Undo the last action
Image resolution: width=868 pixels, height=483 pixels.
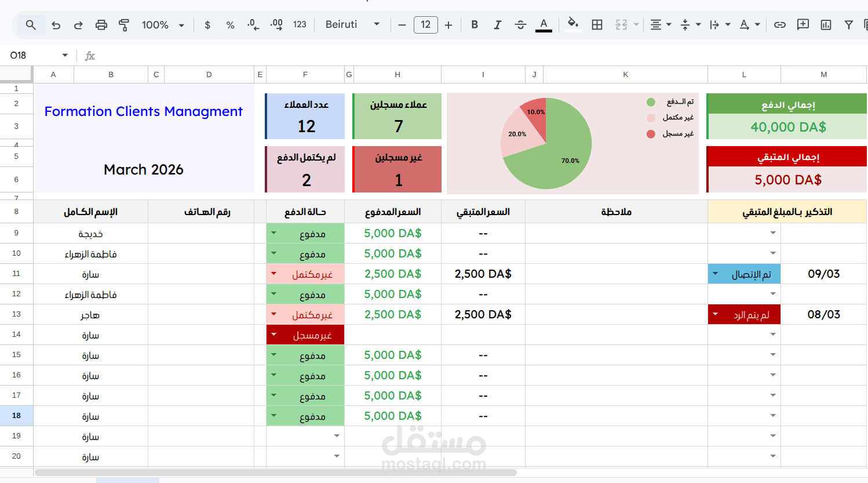pos(56,25)
